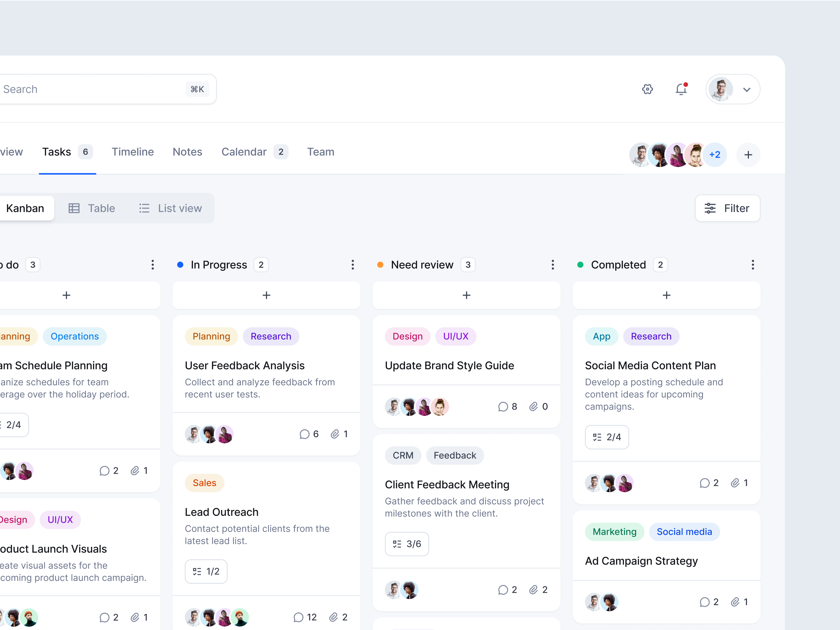The height and width of the screenshot is (630, 840).
Task: Open the In Progress column options menu
Action: pyautogui.click(x=353, y=265)
